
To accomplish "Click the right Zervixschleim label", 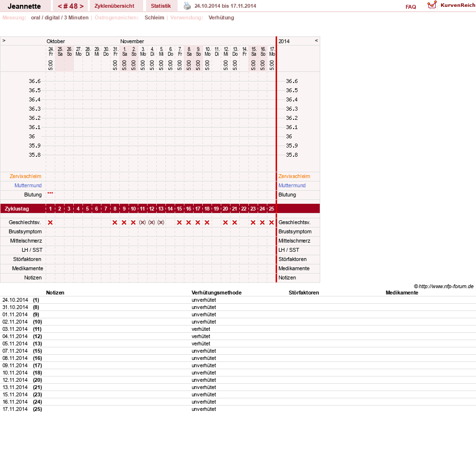I will tap(294, 176).
